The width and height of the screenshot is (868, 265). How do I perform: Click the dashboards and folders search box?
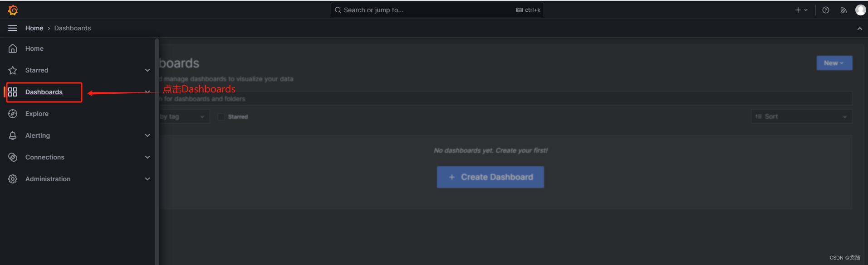pyautogui.click(x=505, y=99)
